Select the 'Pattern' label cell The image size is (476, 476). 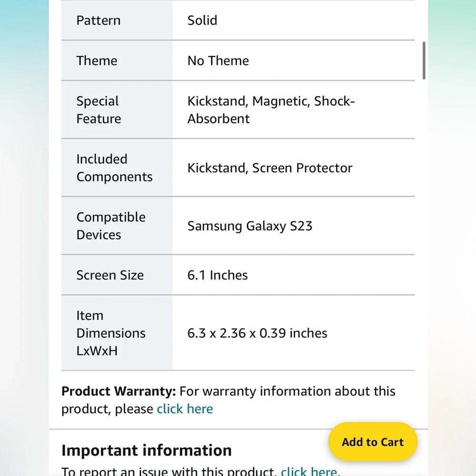(117, 20)
